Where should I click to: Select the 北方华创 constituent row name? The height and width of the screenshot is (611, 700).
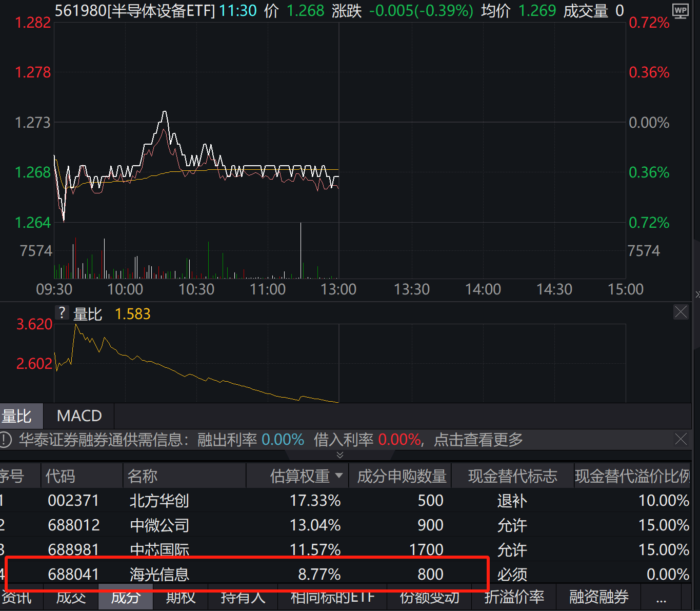tap(159, 501)
